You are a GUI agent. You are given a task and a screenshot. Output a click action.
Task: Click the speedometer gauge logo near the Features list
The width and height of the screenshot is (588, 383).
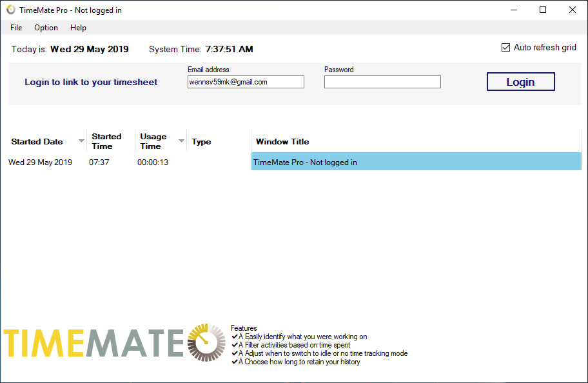click(205, 342)
